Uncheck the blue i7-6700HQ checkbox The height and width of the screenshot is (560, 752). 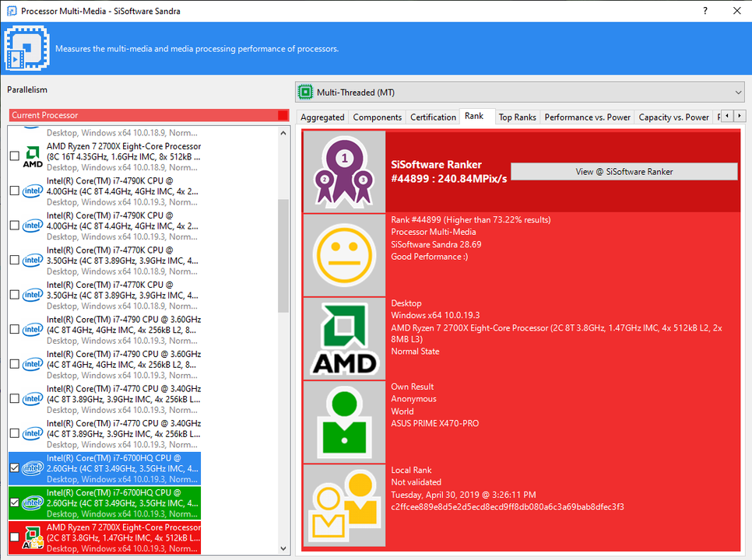(x=14, y=468)
